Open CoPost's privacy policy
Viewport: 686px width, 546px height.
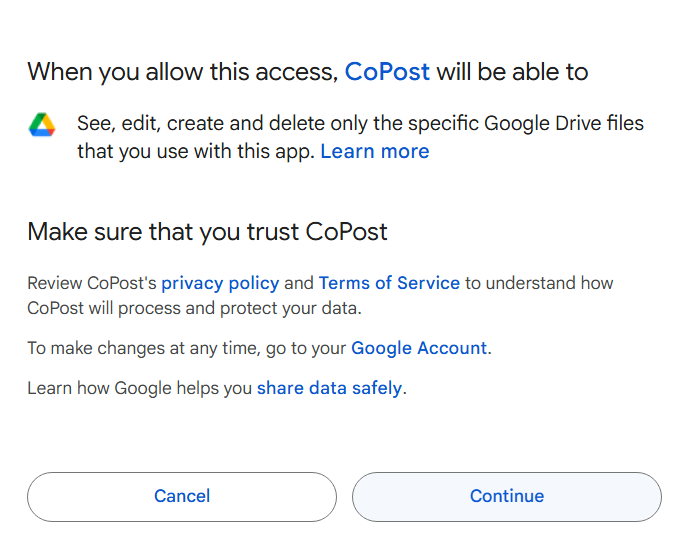point(220,283)
